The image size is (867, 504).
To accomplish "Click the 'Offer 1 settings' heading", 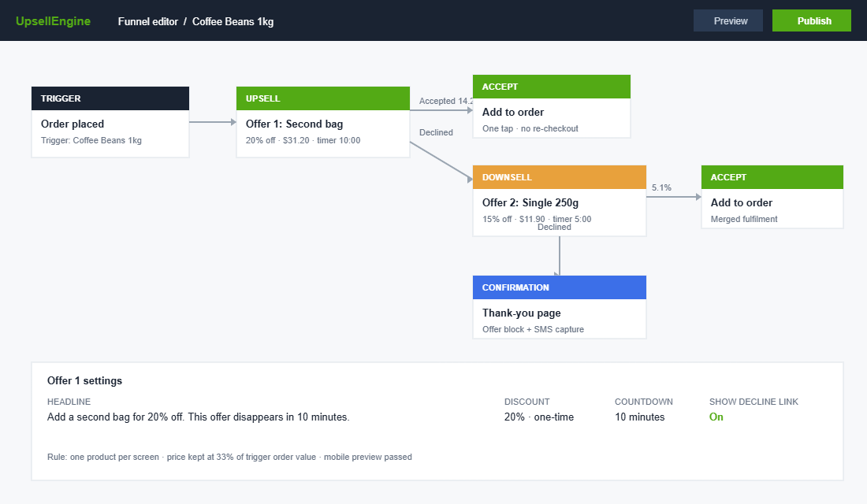I will coord(84,381).
